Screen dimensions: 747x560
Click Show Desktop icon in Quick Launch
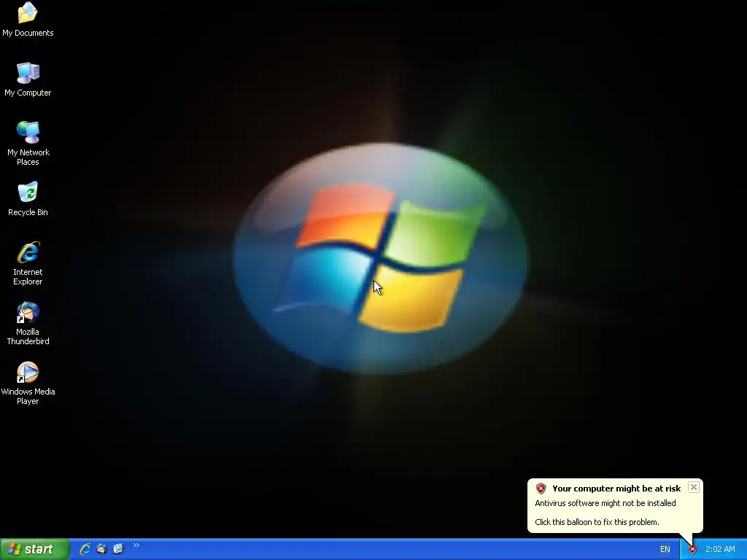tap(118, 549)
